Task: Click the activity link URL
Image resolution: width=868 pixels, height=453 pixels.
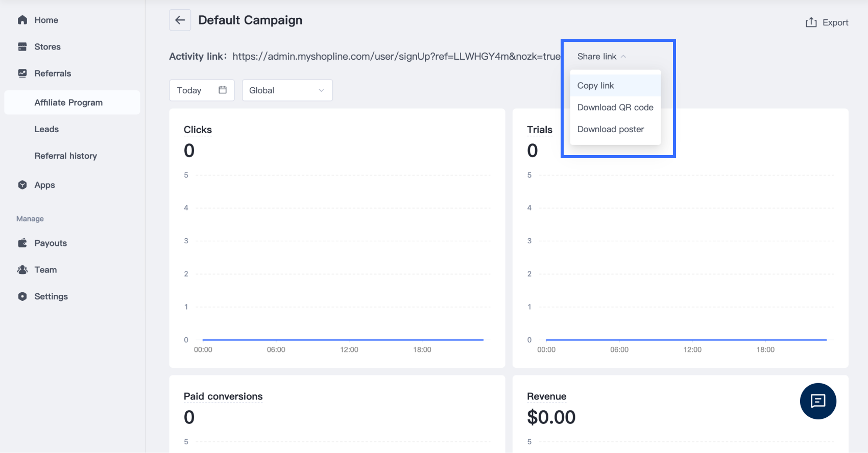Action: pyautogui.click(x=396, y=57)
